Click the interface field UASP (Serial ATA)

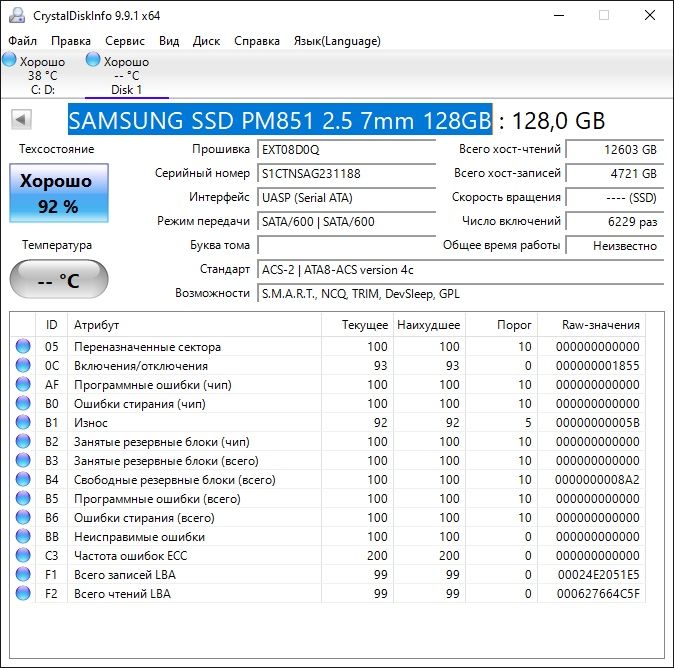pyautogui.click(x=346, y=198)
